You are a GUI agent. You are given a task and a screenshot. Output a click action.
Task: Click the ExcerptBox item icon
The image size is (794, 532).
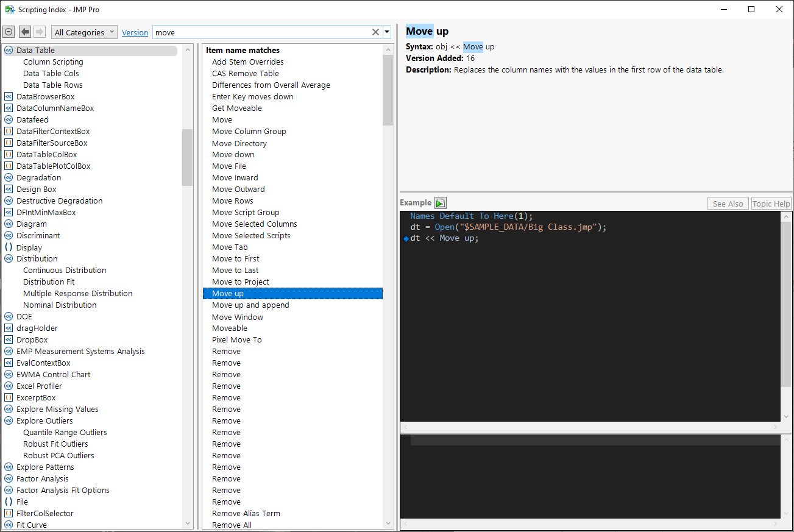click(x=8, y=397)
